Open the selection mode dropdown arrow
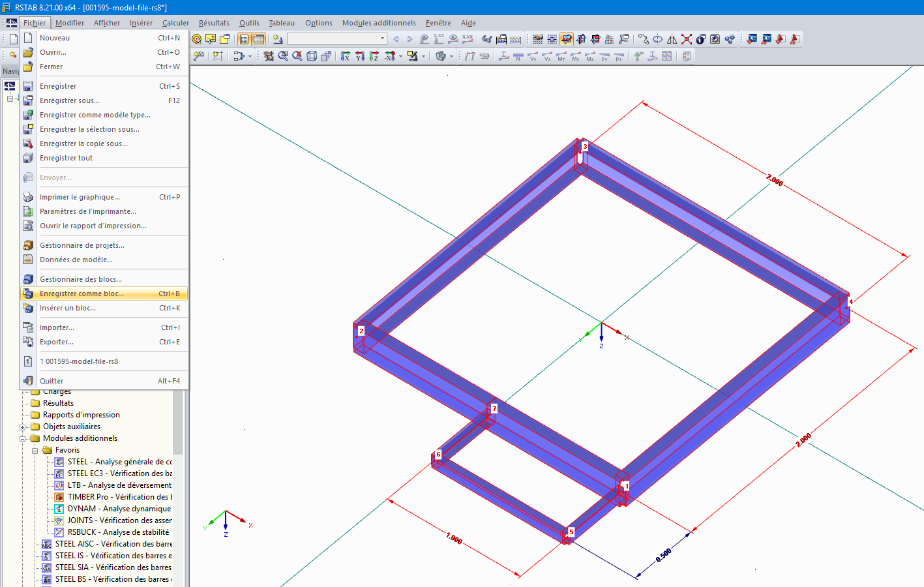Viewport: 924px width, 587px height. [250, 56]
